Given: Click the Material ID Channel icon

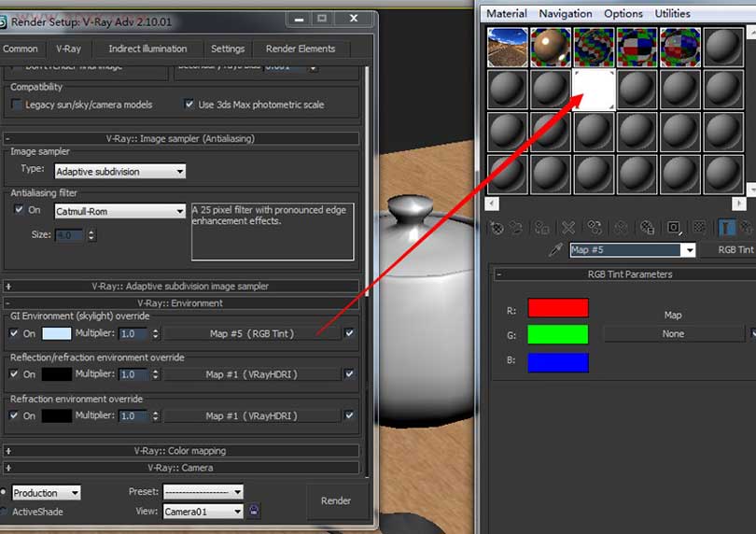Looking at the screenshot, I should [x=673, y=227].
